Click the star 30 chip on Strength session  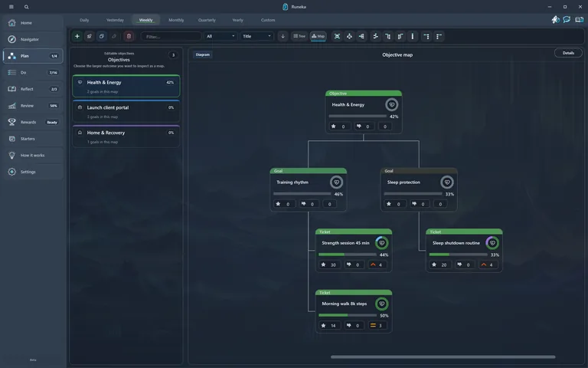click(329, 264)
